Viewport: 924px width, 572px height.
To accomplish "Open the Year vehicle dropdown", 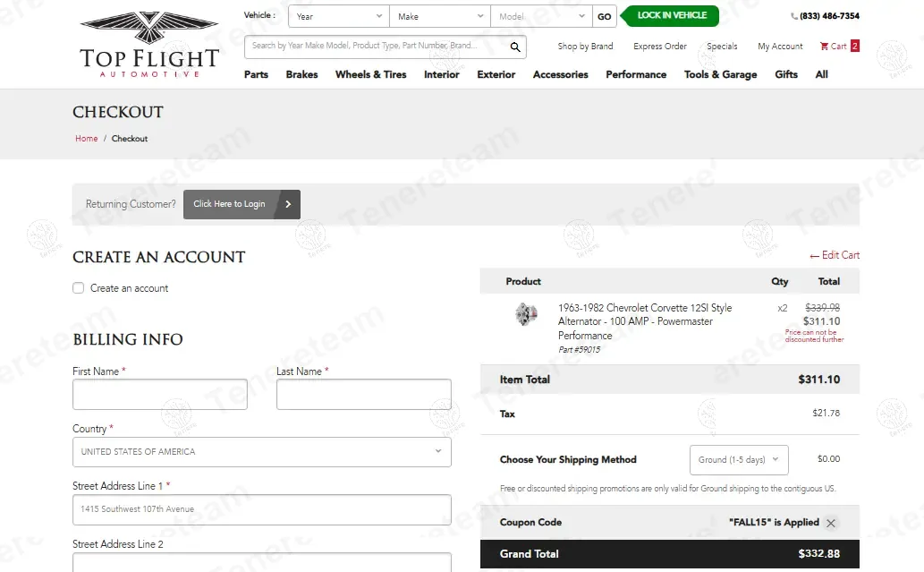I will 339,16.
